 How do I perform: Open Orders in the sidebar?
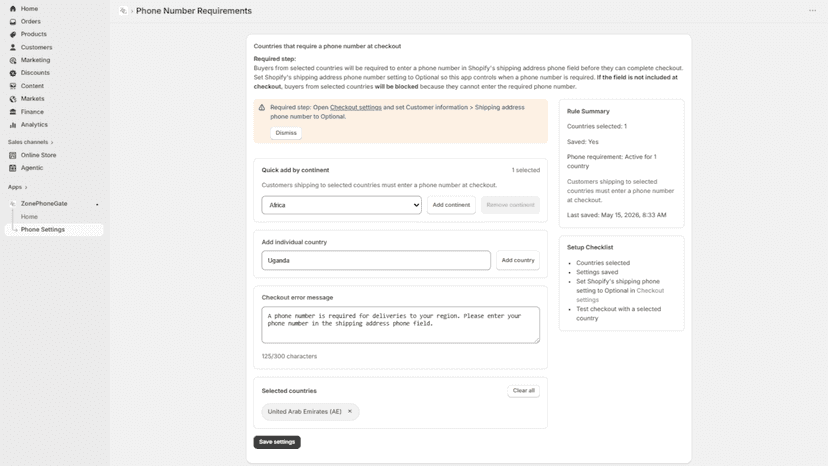click(x=31, y=22)
